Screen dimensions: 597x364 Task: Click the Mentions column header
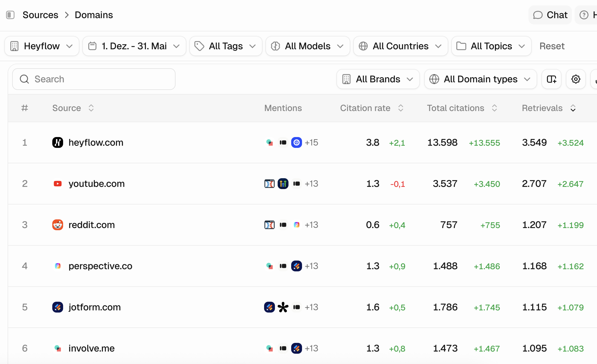click(x=283, y=108)
